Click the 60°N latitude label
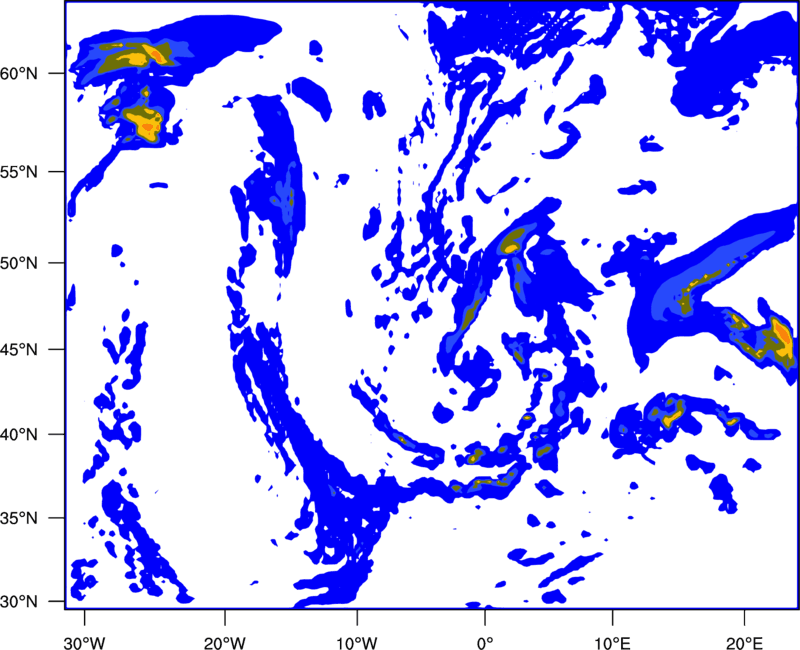The height and width of the screenshot is (650, 800). click(19, 74)
